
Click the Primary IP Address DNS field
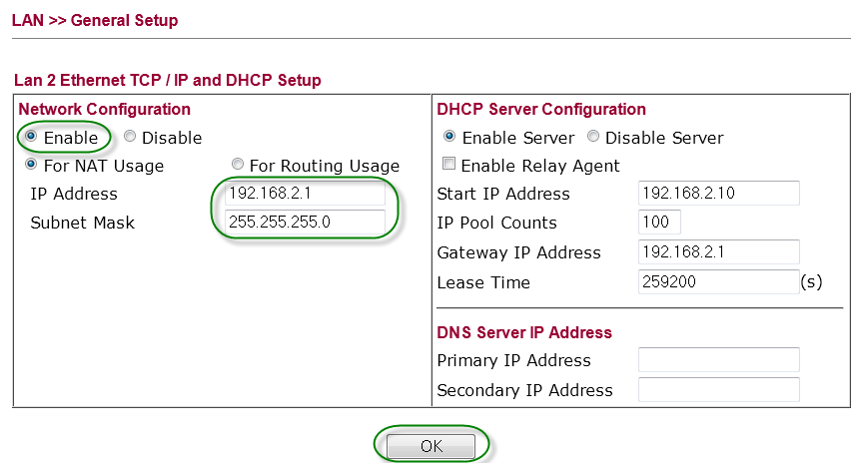[718, 360]
